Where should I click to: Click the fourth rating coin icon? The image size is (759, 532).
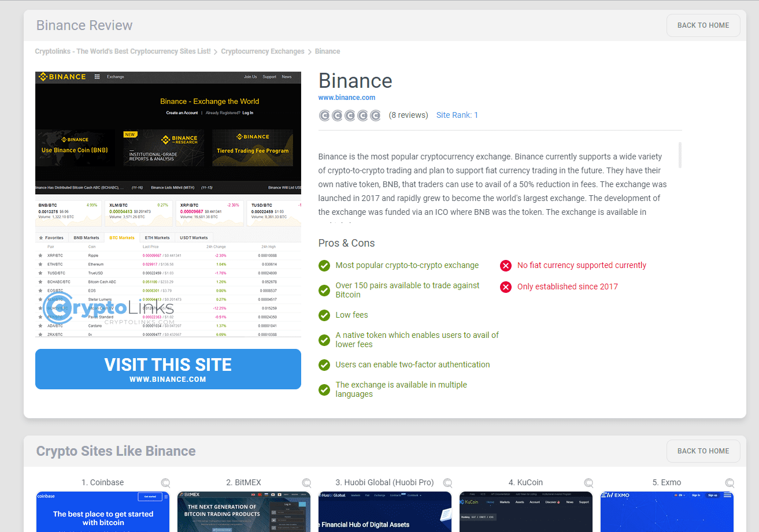[x=362, y=116]
